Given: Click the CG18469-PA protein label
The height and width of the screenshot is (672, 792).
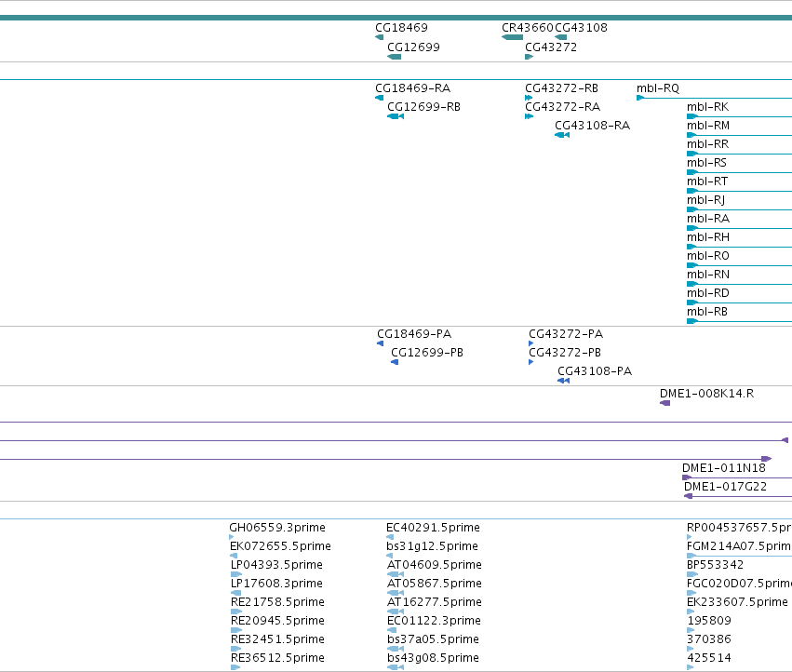Looking at the screenshot, I should click(x=414, y=334).
